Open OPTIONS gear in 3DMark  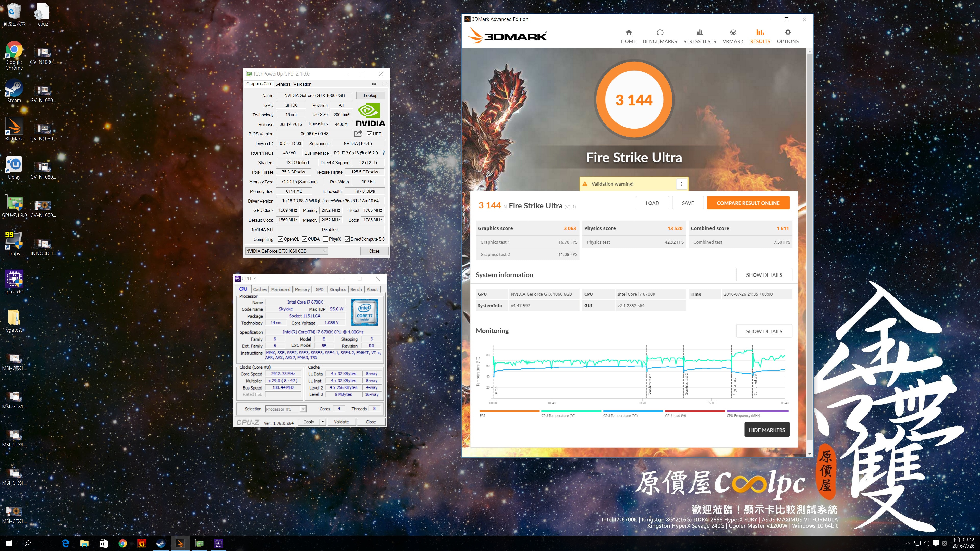788,36
